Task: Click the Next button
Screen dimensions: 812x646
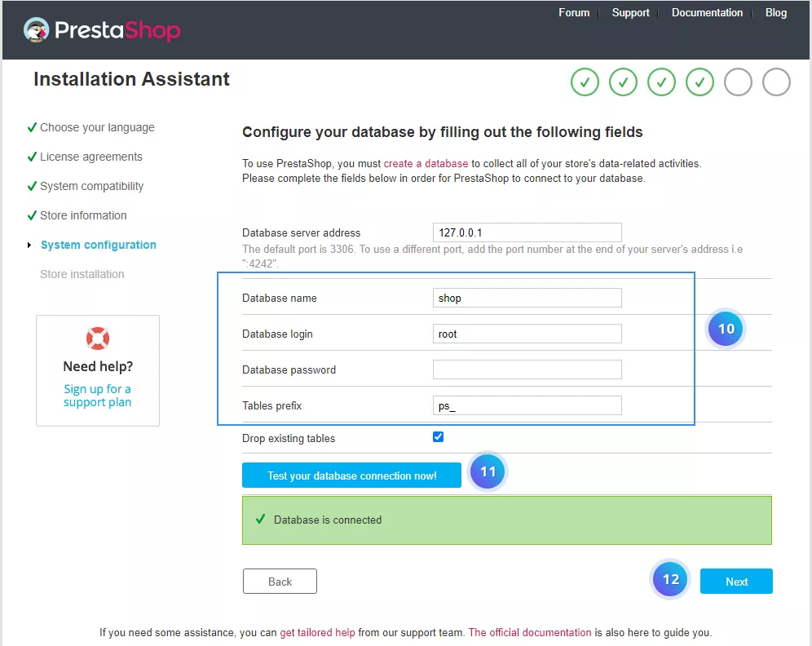Action: tap(736, 581)
